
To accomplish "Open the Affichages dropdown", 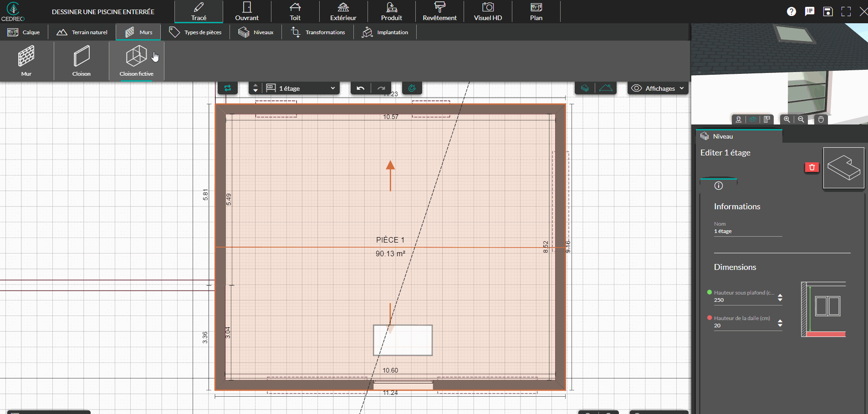I will [x=658, y=88].
